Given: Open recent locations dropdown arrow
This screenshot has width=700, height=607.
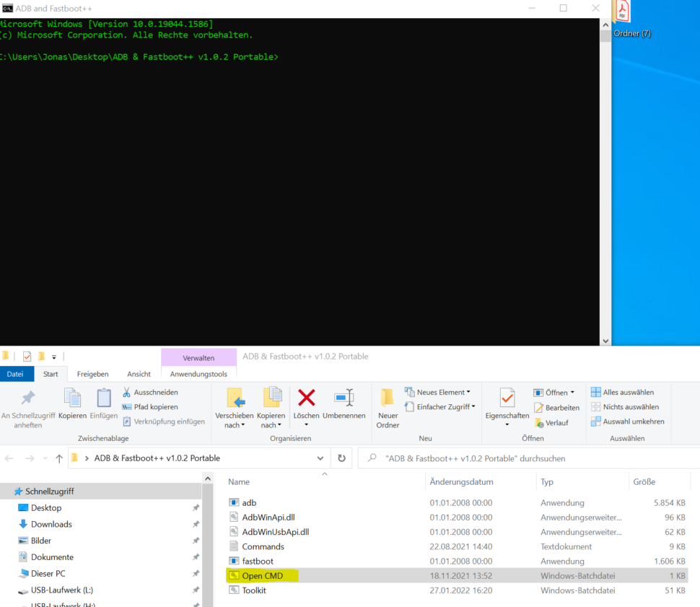Looking at the screenshot, I should point(45,458).
